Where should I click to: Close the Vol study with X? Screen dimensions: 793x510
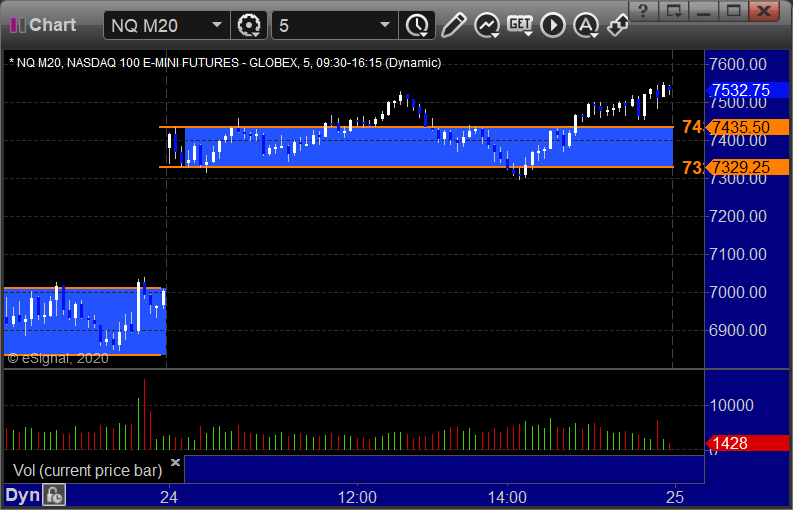[x=175, y=462]
